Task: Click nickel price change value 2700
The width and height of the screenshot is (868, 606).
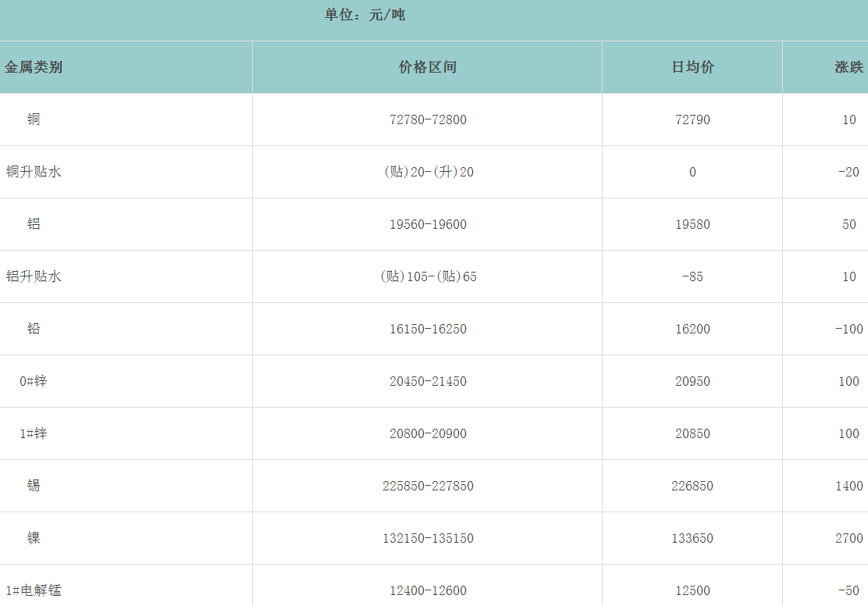Action: coord(848,538)
